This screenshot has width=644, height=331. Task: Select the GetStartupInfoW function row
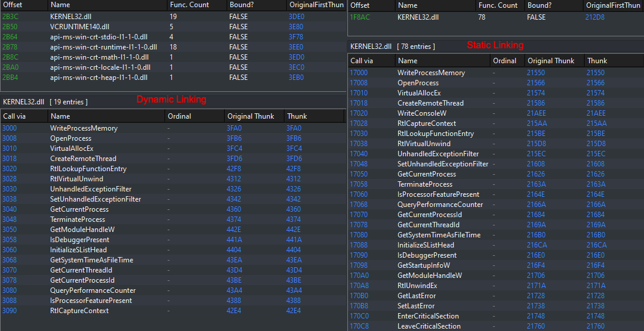click(x=496, y=265)
